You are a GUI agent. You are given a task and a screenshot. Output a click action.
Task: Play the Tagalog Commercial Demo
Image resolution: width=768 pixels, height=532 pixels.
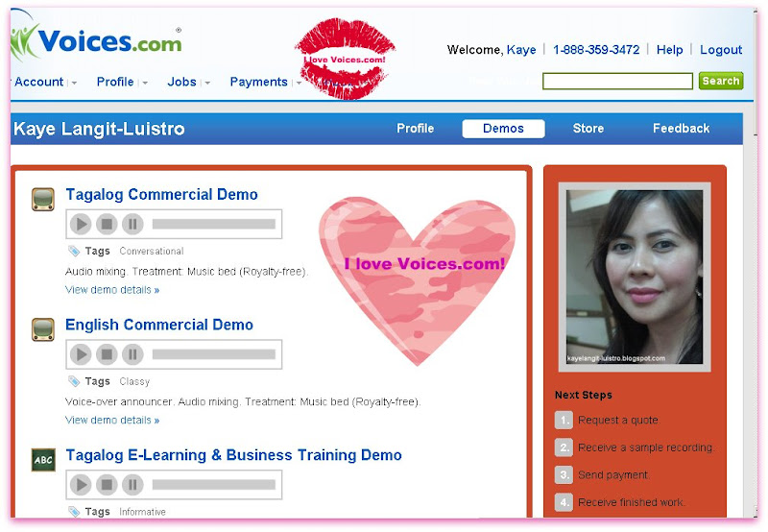click(x=81, y=224)
